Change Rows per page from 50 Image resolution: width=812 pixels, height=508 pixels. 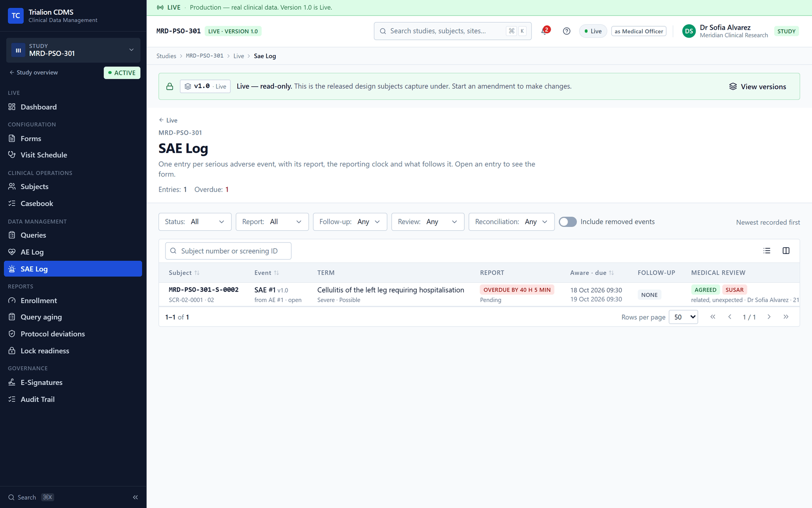[x=683, y=317]
